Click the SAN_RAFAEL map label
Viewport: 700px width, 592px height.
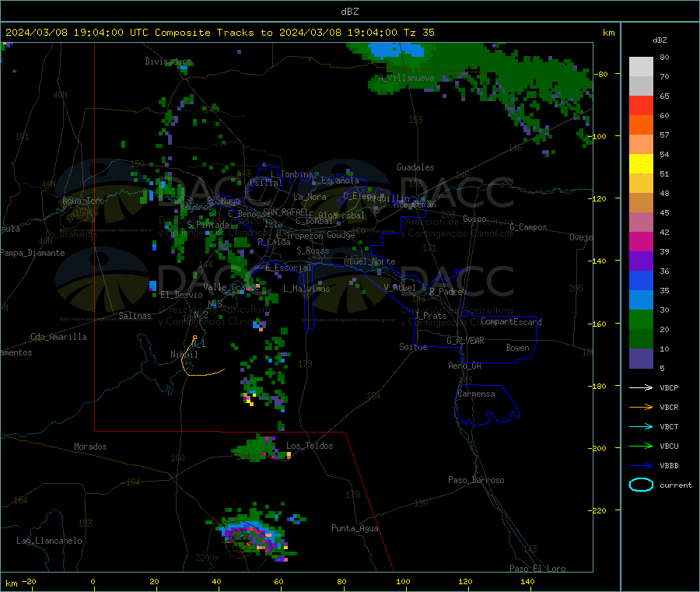284,212
